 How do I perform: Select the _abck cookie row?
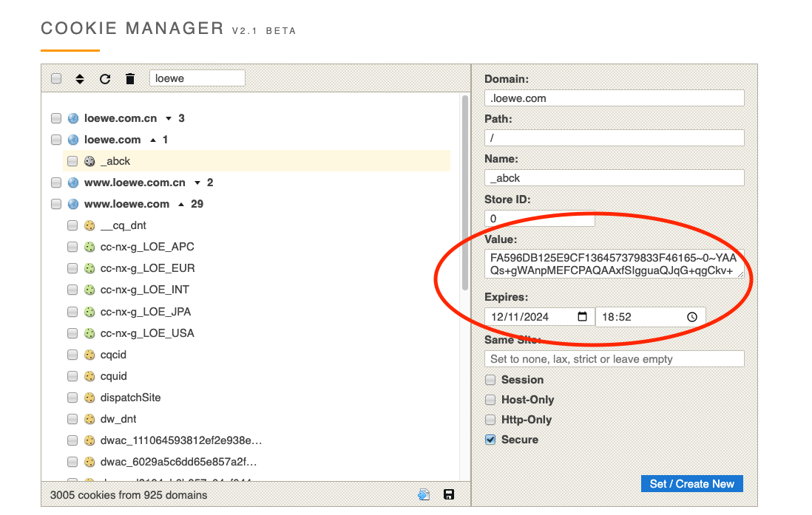coord(257,161)
